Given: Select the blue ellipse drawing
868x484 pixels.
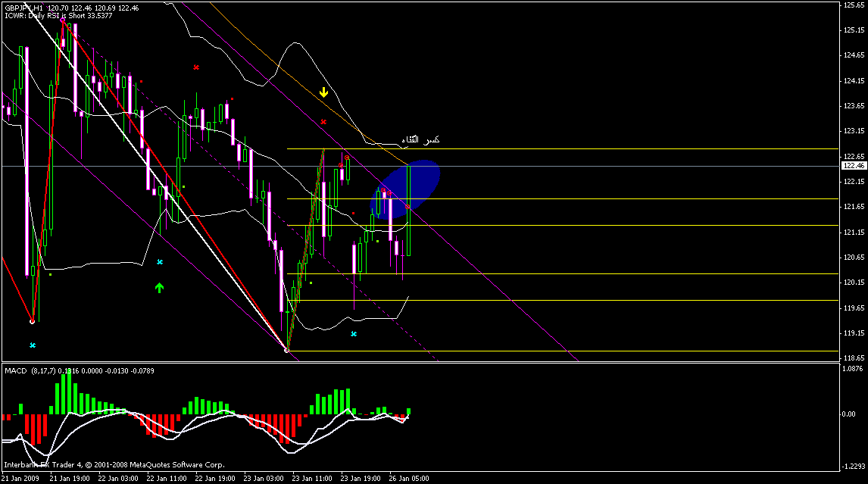Looking at the screenshot, I should [406, 189].
